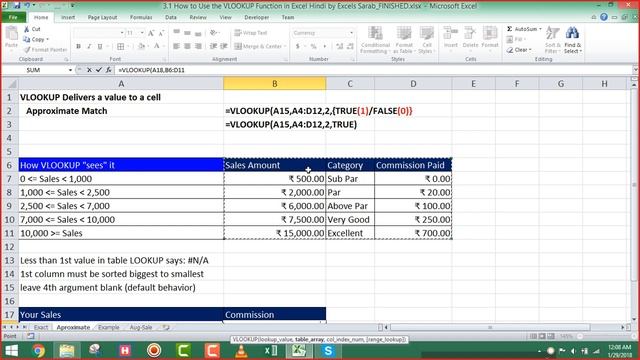Click the Insert cells icon
The height and width of the screenshot is (360, 640).
pyautogui.click(x=451, y=33)
